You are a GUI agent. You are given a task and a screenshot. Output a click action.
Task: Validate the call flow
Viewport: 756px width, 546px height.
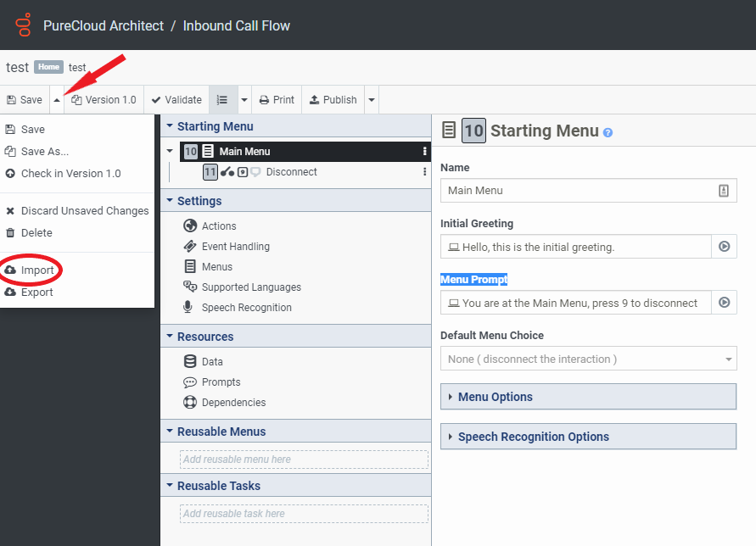click(176, 100)
